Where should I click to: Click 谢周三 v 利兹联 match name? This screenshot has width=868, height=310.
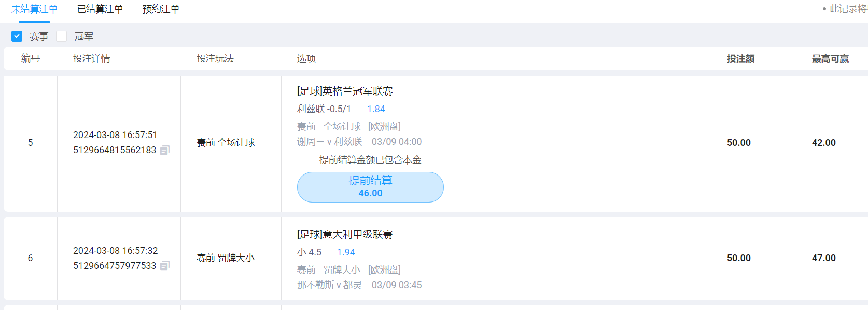point(329,142)
